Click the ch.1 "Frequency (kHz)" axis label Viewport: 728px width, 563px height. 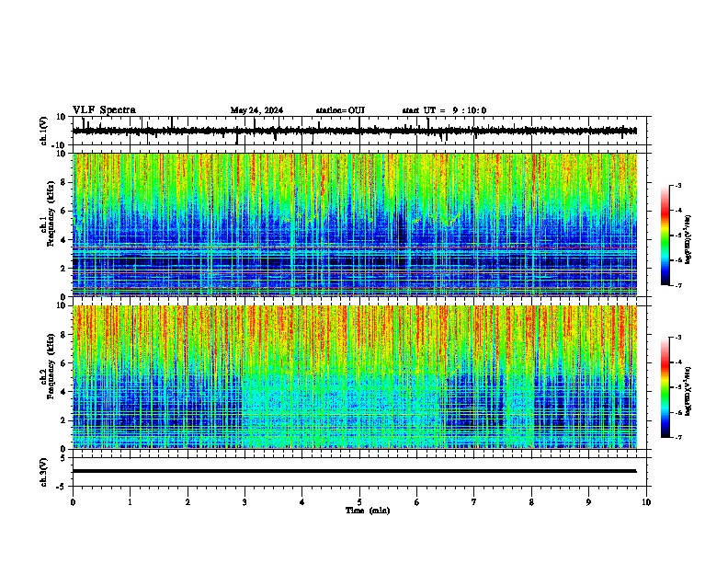pos(51,214)
